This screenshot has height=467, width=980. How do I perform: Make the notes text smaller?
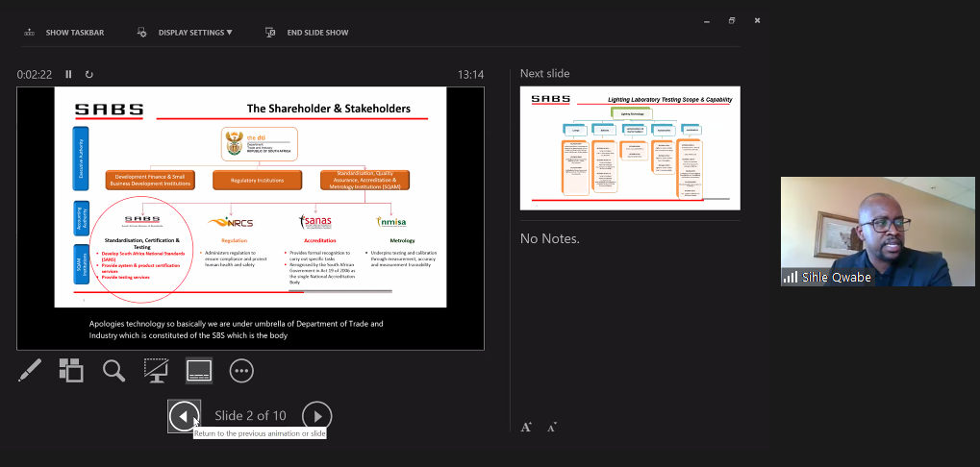coord(551,428)
